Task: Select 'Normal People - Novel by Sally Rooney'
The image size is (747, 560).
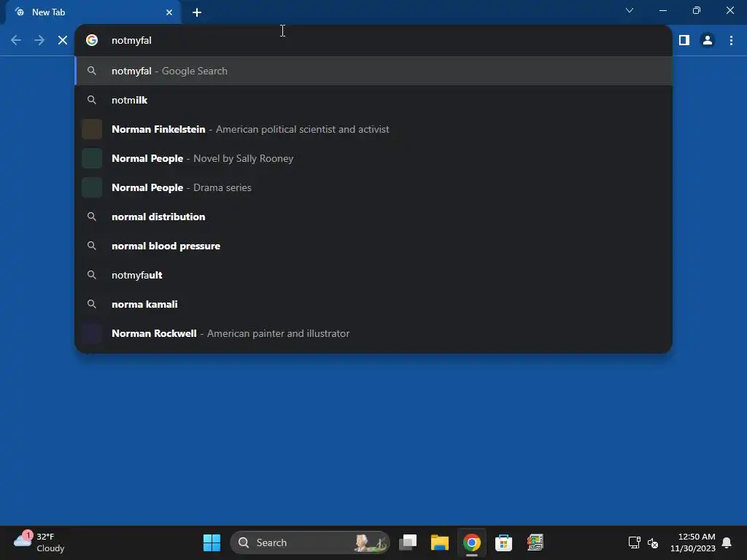Action: click(373, 158)
